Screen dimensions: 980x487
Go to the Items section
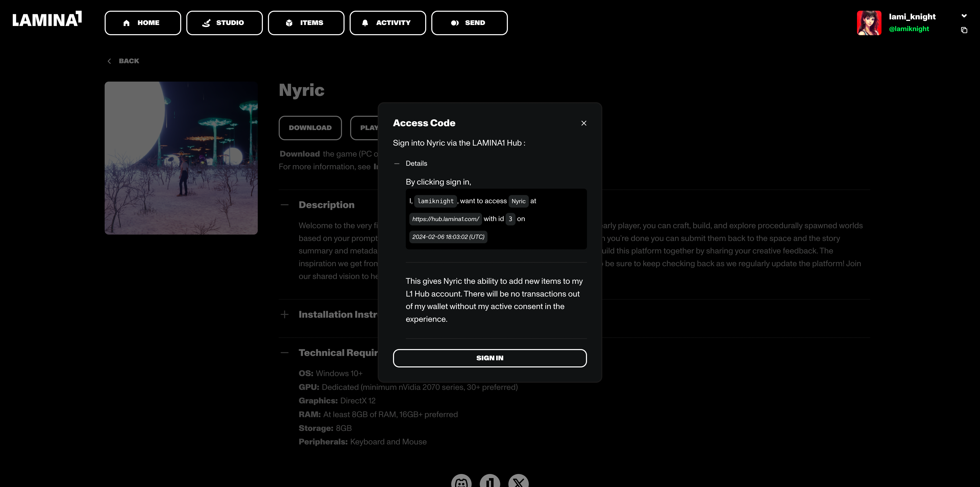(306, 23)
